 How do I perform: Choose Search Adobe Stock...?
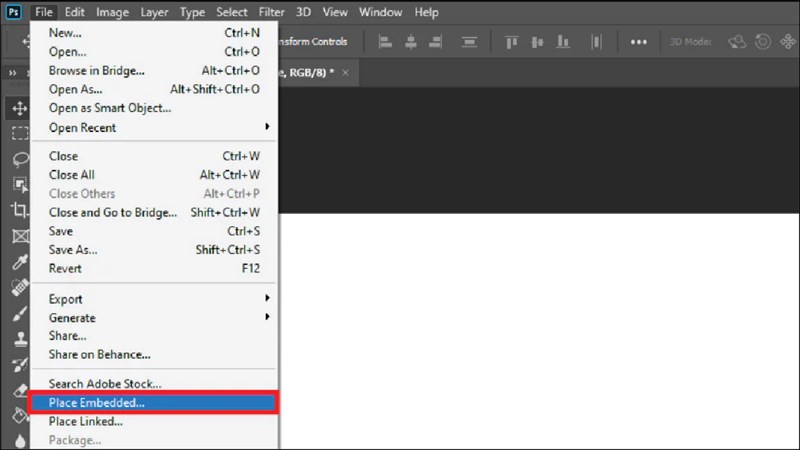(x=153, y=384)
